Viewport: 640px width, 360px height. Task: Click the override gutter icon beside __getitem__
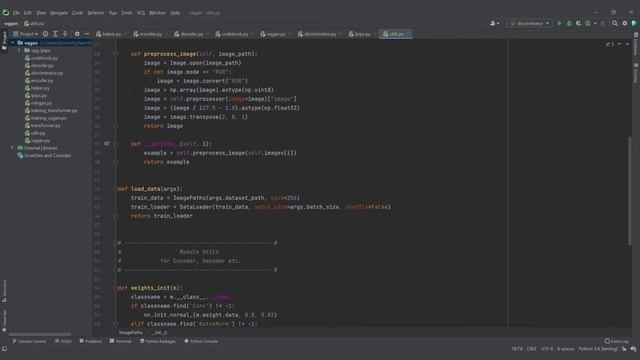(x=107, y=144)
